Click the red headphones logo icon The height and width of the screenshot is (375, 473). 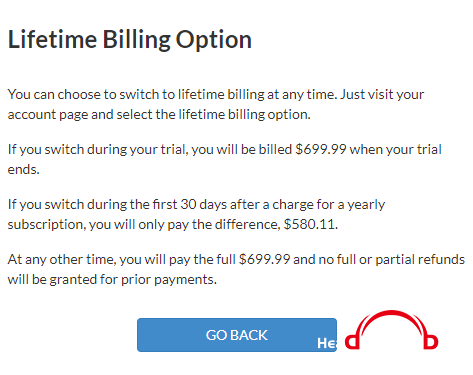pyautogui.click(x=391, y=330)
